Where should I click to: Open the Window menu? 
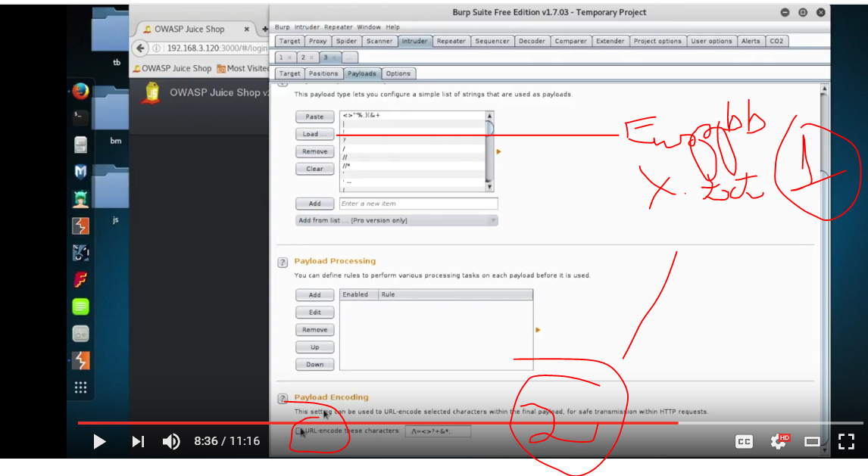369,26
